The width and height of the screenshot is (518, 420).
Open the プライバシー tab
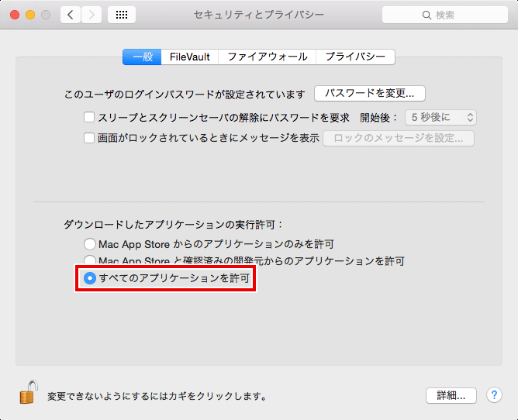(x=355, y=57)
